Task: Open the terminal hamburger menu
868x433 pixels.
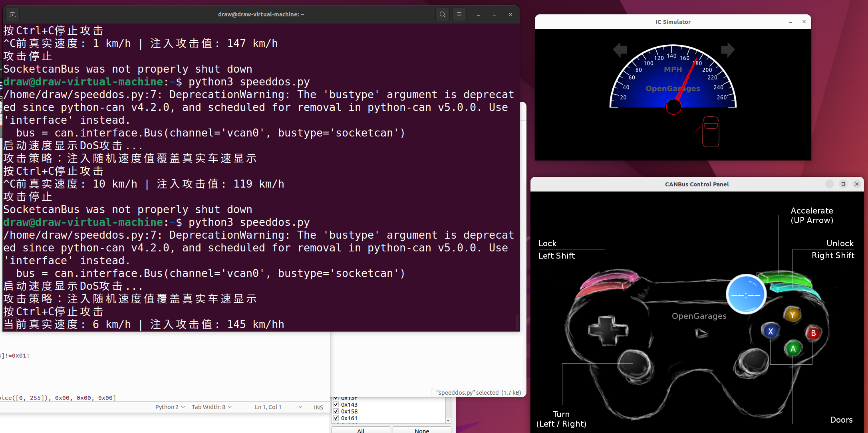Action: tap(459, 14)
